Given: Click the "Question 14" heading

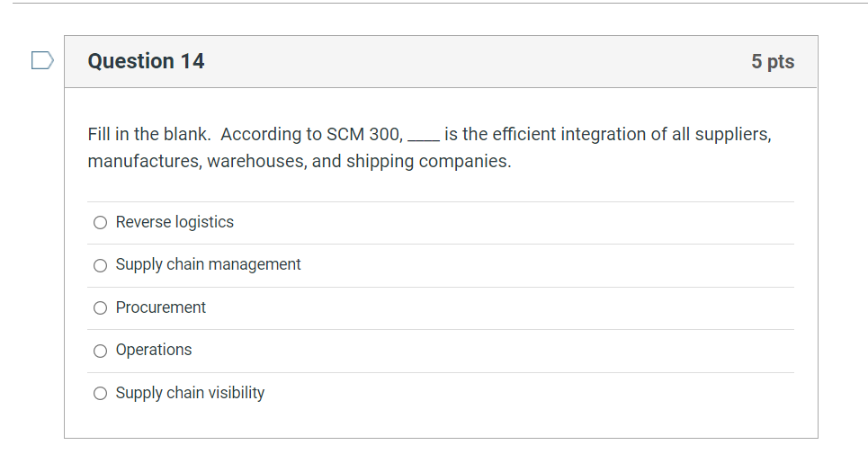Looking at the screenshot, I should [146, 61].
